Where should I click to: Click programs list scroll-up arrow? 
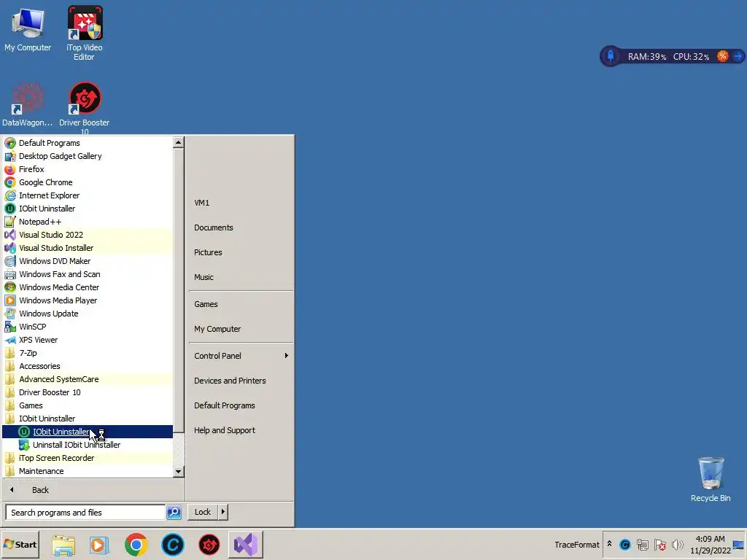click(x=178, y=142)
